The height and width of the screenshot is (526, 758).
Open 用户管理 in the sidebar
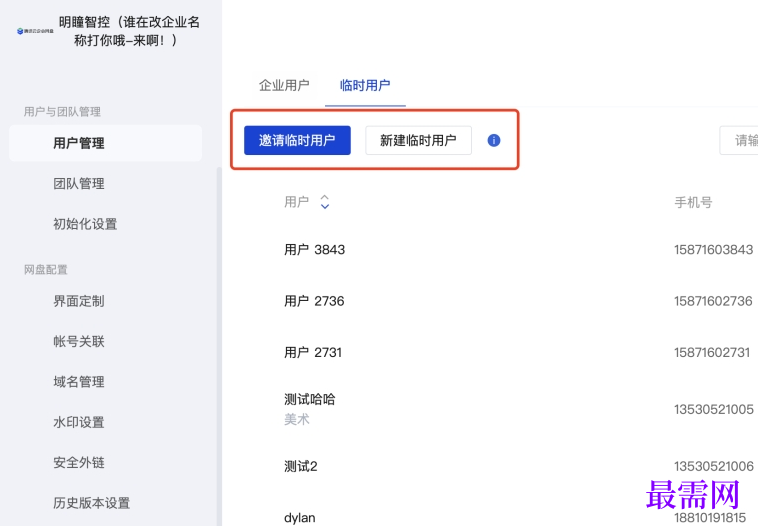point(105,143)
